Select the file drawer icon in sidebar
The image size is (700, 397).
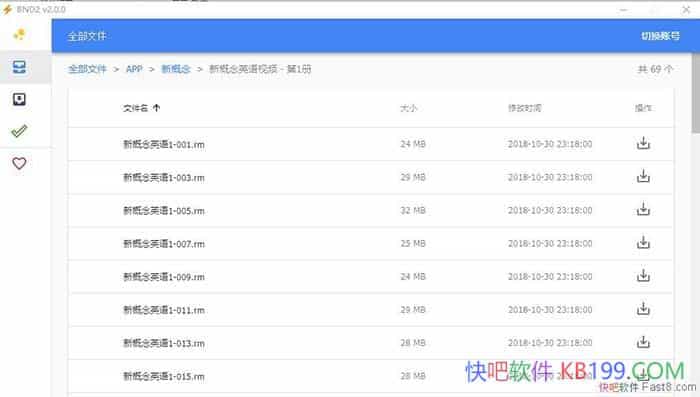[x=19, y=67]
